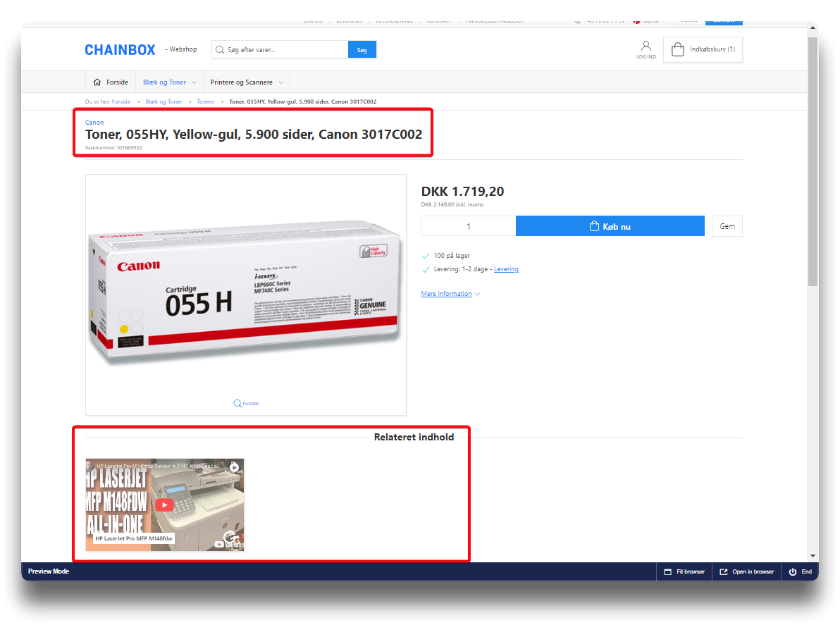This screenshot has height=625, width=840.
Task: Click the scroll down arrow of the scrollbar
Action: coord(813,557)
